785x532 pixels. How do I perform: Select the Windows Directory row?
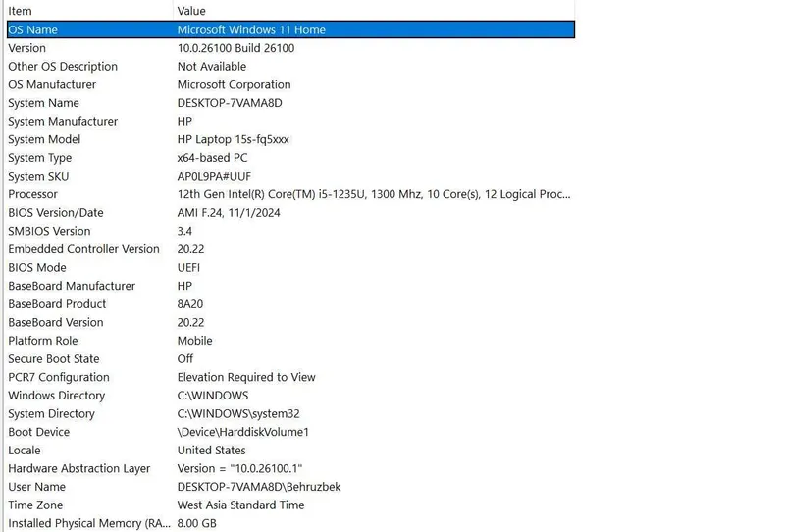(290, 396)
